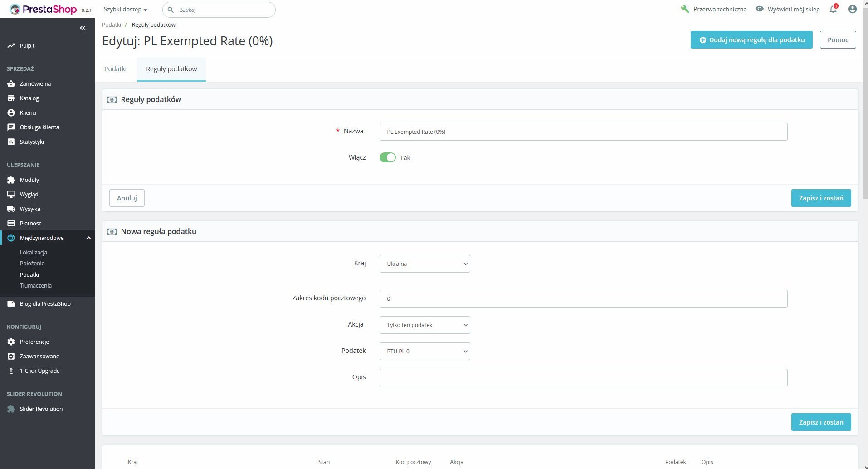
Task: Switch to the Podatki tab
Action: [x=115, y=69]
